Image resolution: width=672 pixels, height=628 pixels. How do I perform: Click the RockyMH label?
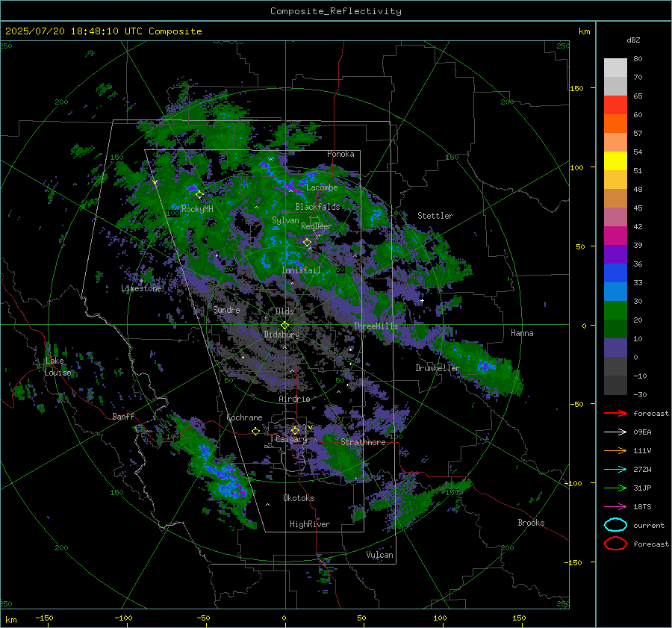pyautogui.click(x=197, y=209)
